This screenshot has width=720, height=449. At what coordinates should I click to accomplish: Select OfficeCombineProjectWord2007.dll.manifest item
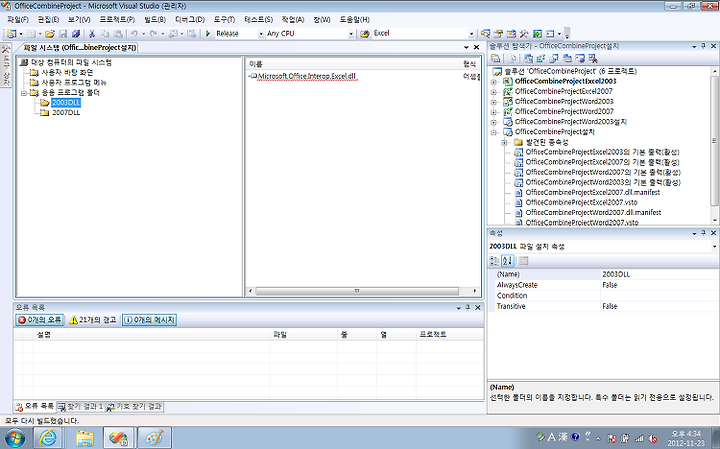coord(593,213)
